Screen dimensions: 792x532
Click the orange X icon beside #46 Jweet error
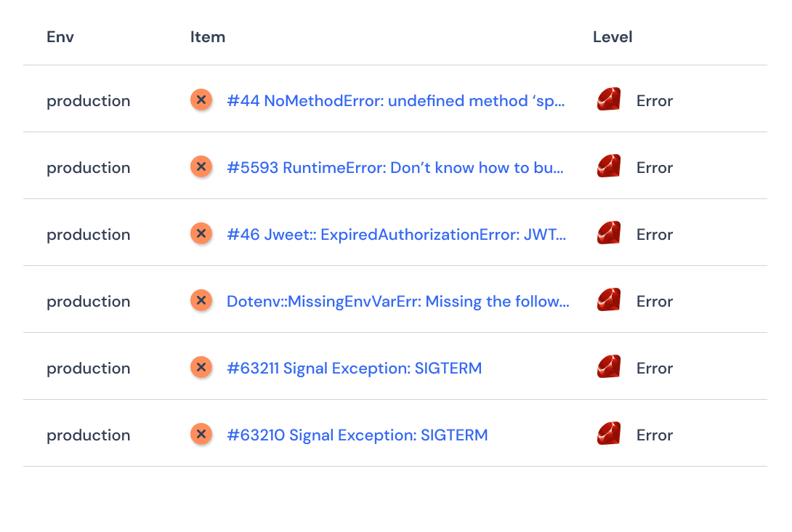pos(201,234)
